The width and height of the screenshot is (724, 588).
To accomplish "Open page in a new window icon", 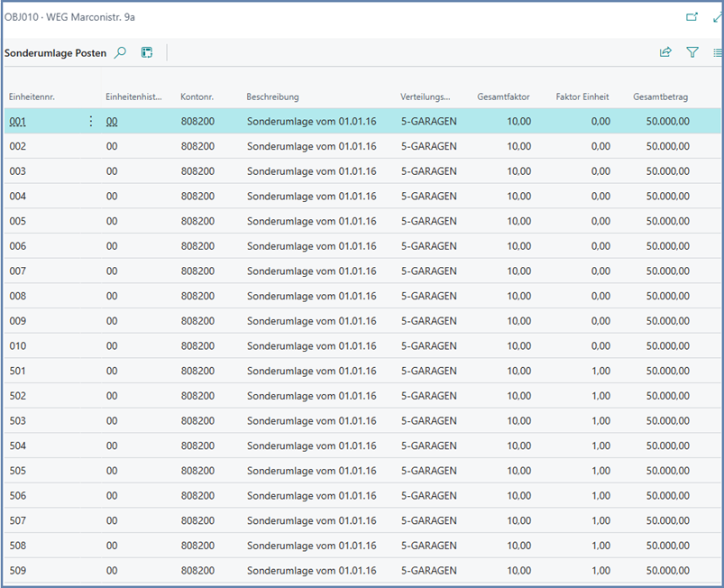I will 692,17.
